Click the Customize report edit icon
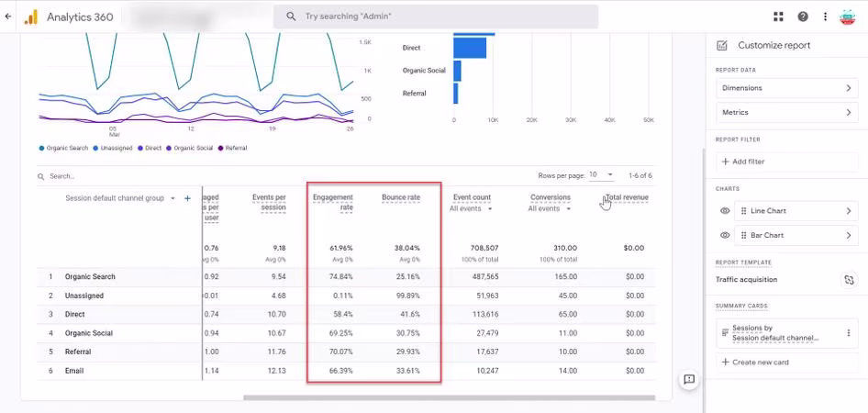The width and height of the screenshot is (868, 413). coord(722,45)
